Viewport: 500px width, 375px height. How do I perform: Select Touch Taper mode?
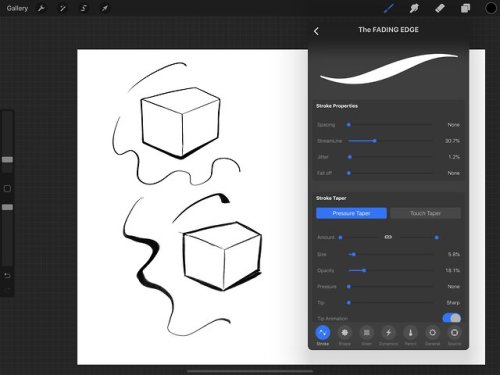click(426, 213)
